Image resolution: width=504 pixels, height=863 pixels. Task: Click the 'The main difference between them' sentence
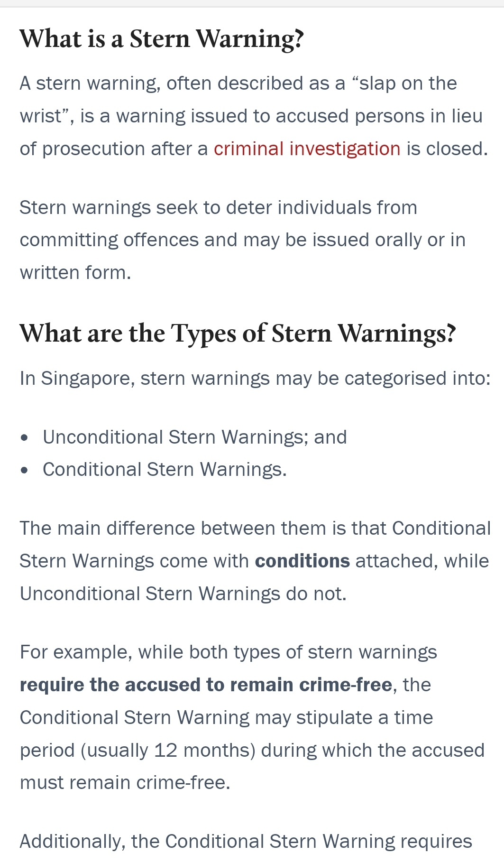[x=255, y=529]
